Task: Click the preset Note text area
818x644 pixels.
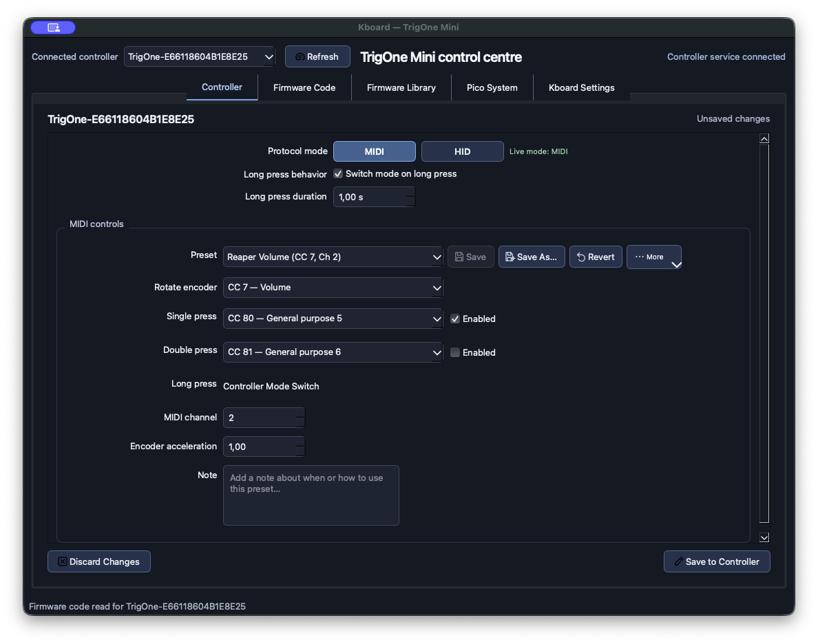Action: click(x=311, y=495)
